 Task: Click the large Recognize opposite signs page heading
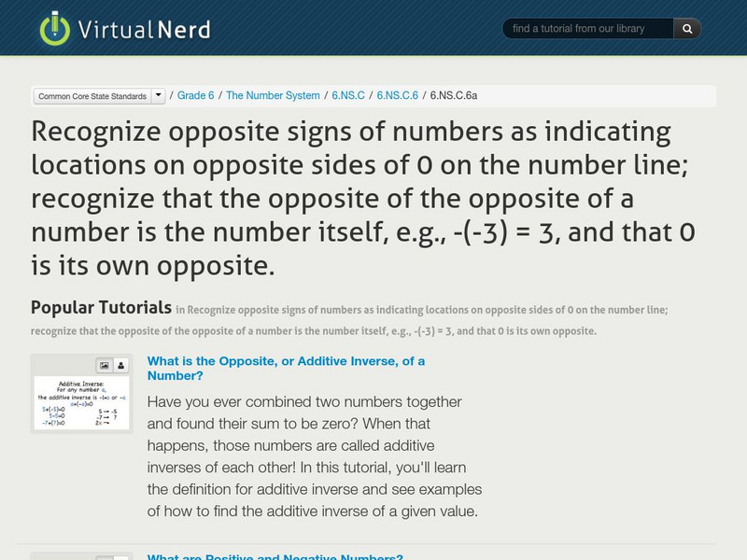click(x=351, y=198)
